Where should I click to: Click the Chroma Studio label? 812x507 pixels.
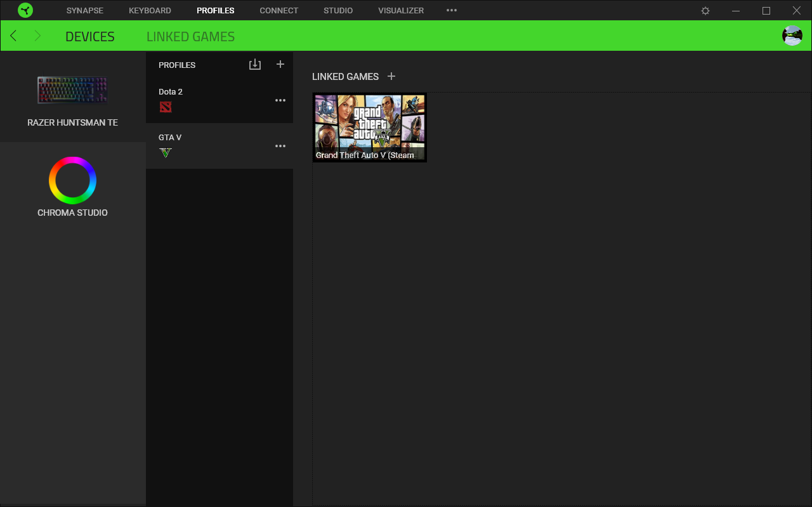73,213
